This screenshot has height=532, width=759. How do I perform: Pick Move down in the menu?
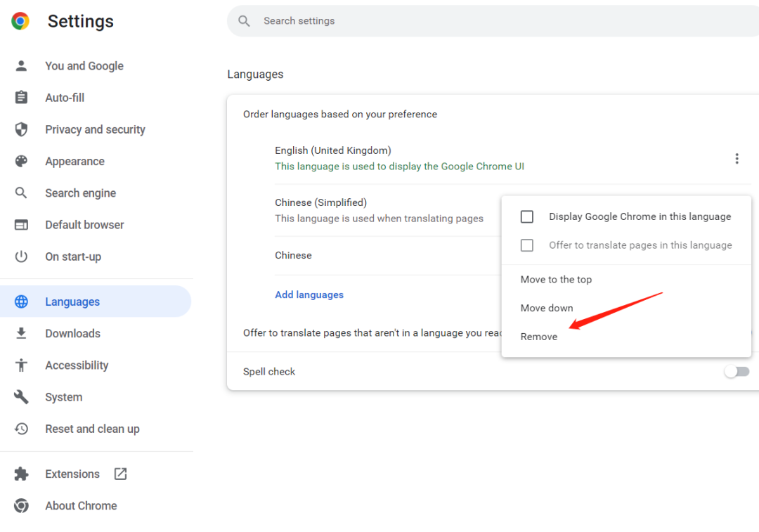547,308
